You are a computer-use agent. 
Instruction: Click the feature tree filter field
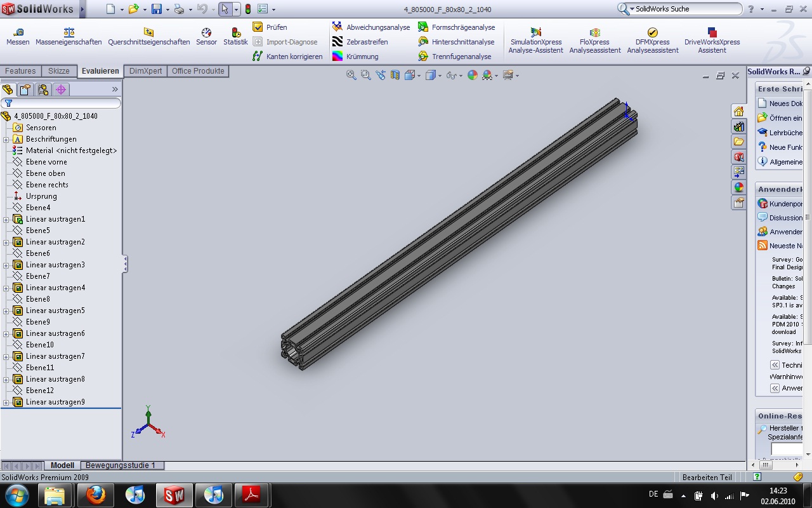[x=62, y=103]
